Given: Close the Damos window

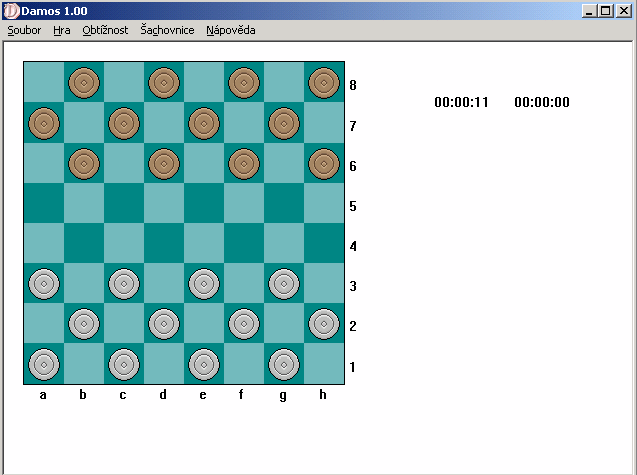Looking at the screenshot, I should coord(624,11).
